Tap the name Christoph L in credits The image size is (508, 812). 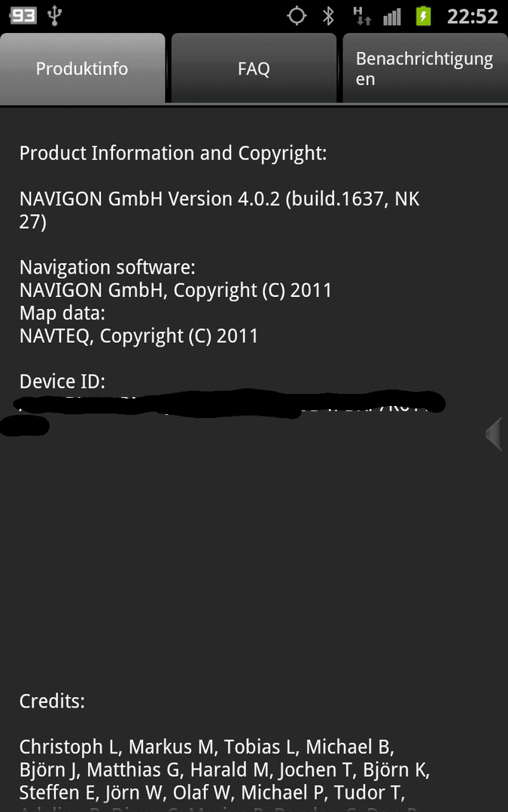[69, 747]
